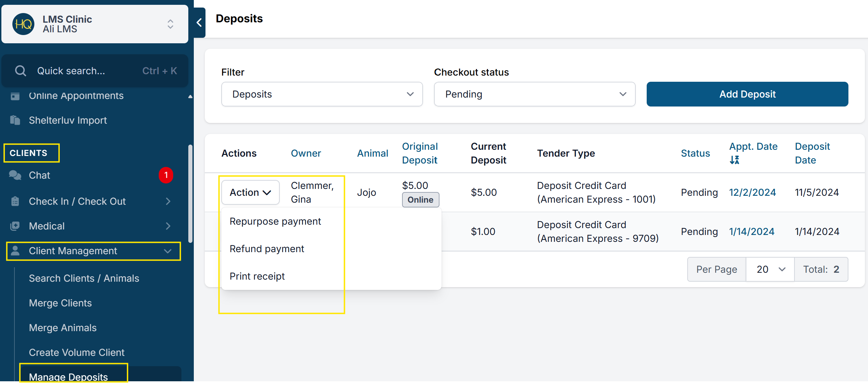Click the Shelterluv Import icon
The width and height of the screenshot is (868, 383).
[15, 120]
